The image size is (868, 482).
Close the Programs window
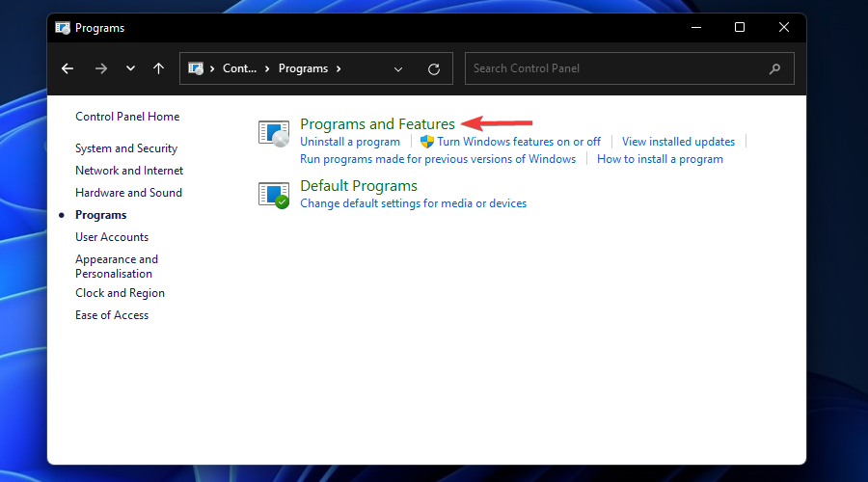click(x=784, y=27)
